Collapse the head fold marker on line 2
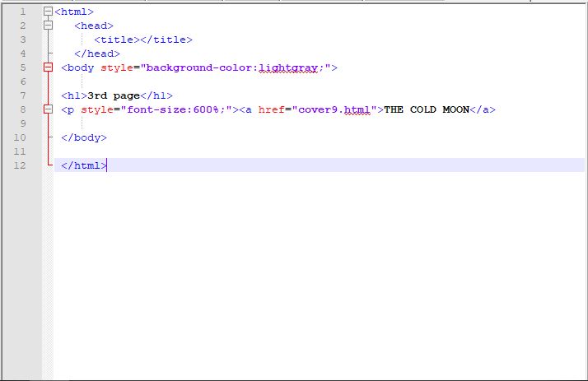 coord(48,26)
